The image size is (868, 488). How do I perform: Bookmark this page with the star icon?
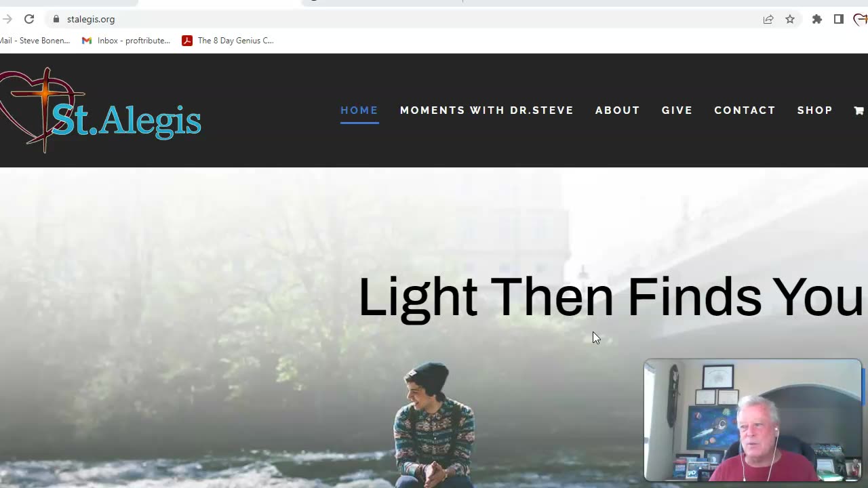pos(790,19)
